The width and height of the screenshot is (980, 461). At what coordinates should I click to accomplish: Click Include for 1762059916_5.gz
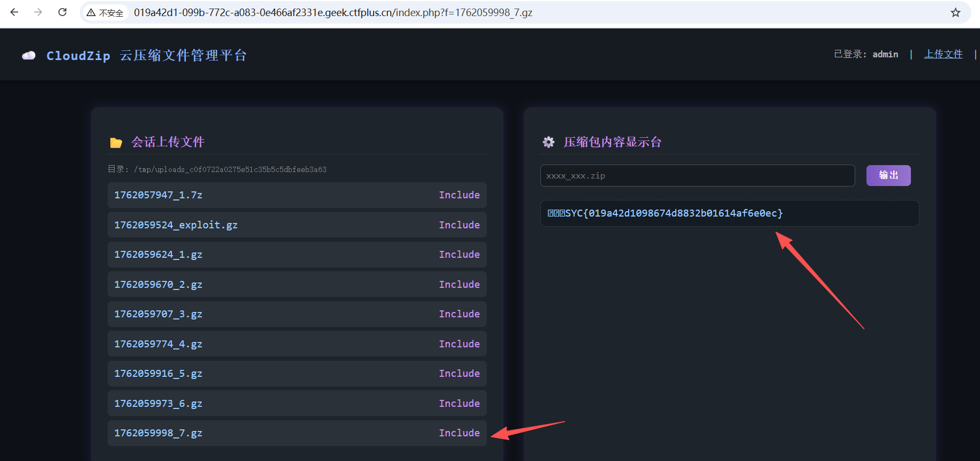click(459, 374)
